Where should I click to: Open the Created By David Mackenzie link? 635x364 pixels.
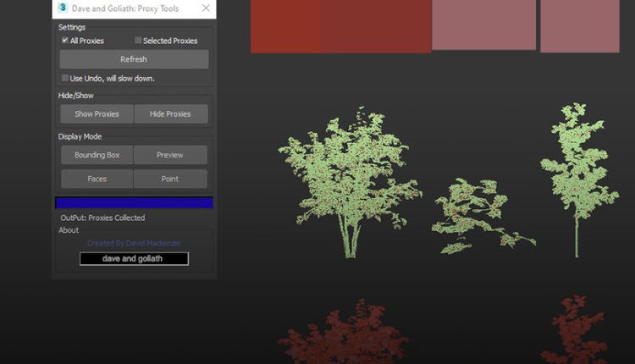point(134,244)
